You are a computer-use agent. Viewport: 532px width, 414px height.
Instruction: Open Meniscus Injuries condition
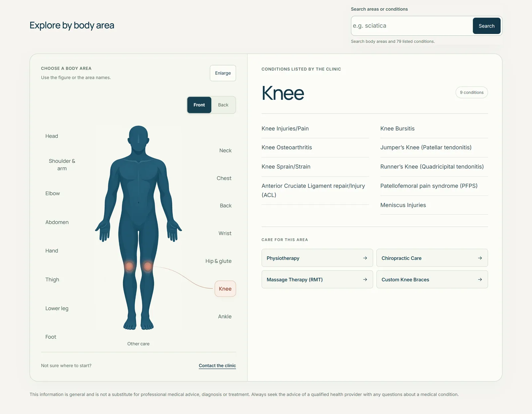tap(403, 205)
